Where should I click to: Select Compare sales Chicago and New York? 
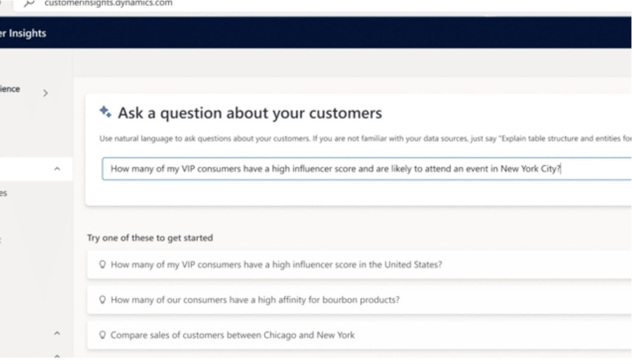pyautogui.click(x=232, y=335)
